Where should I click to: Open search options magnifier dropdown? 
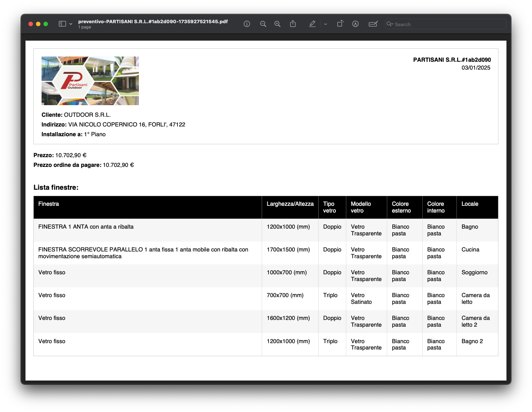click(390, 24)
